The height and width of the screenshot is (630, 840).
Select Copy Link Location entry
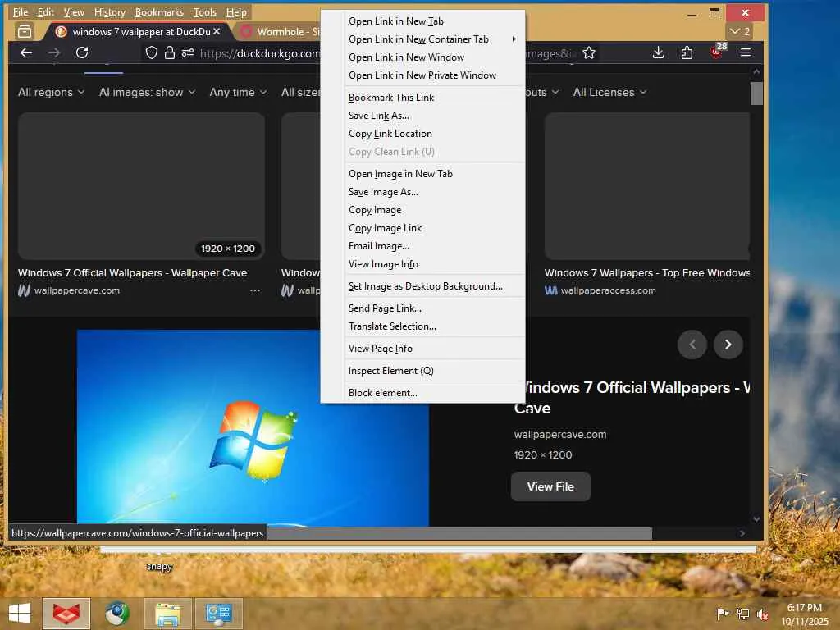pyautogui.click(x=435, y=134)
